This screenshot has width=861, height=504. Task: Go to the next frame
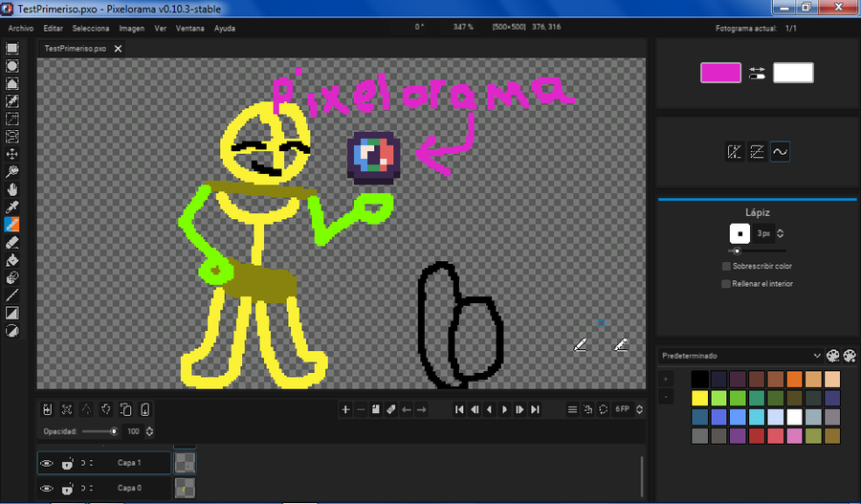coord(519,409)
